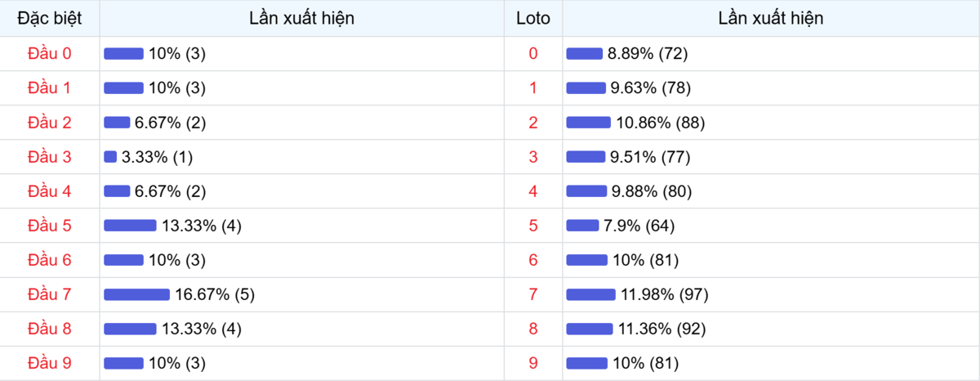980x381 pixels.
Task: Click the Loto number 8 cell
Action: click(x=533, y=329)
